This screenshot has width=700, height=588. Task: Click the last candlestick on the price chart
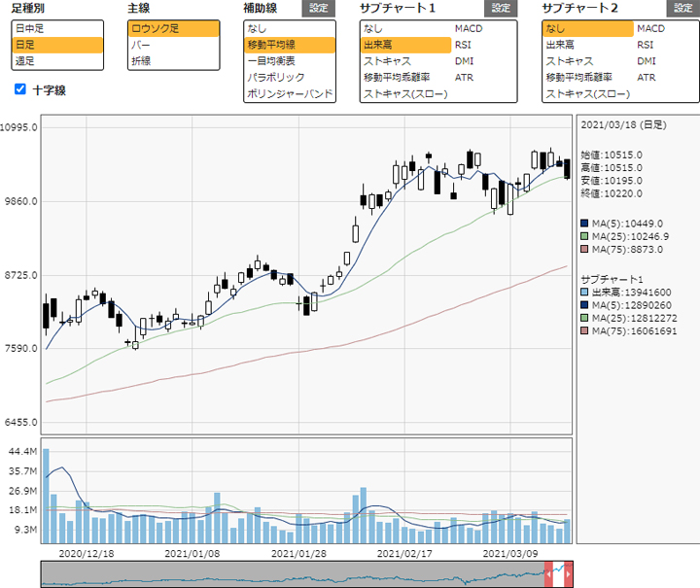point(567,169)
